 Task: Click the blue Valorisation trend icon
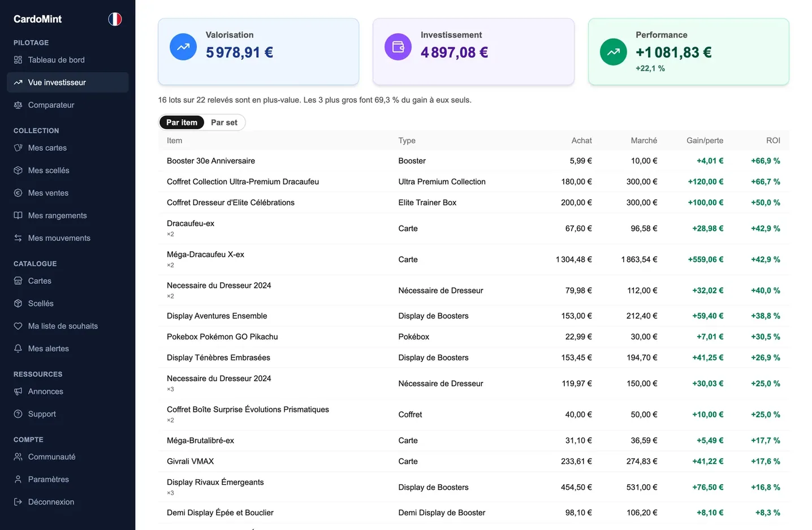183,47
